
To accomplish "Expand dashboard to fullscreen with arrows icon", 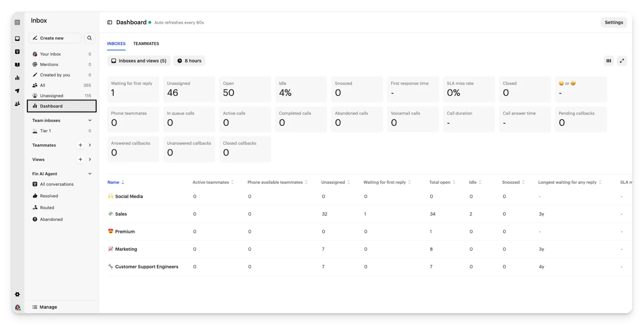I will click(622, 61).
